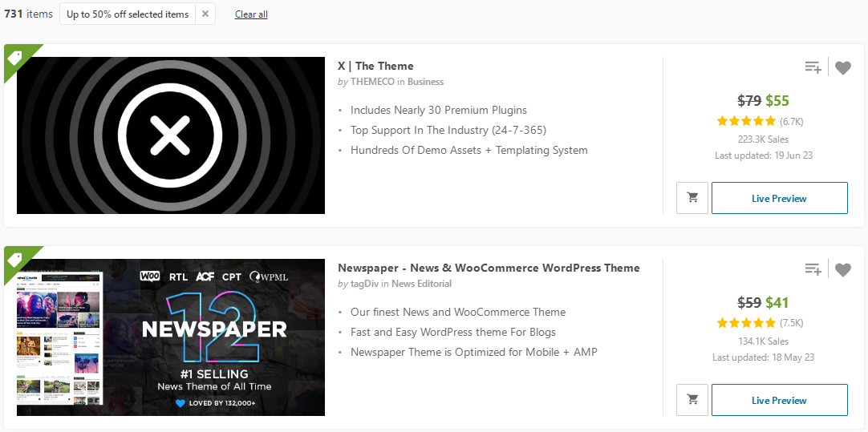Add X | The Theme to a collection
Viewport: 868px width, 432px height.
[x=813, y=67]
